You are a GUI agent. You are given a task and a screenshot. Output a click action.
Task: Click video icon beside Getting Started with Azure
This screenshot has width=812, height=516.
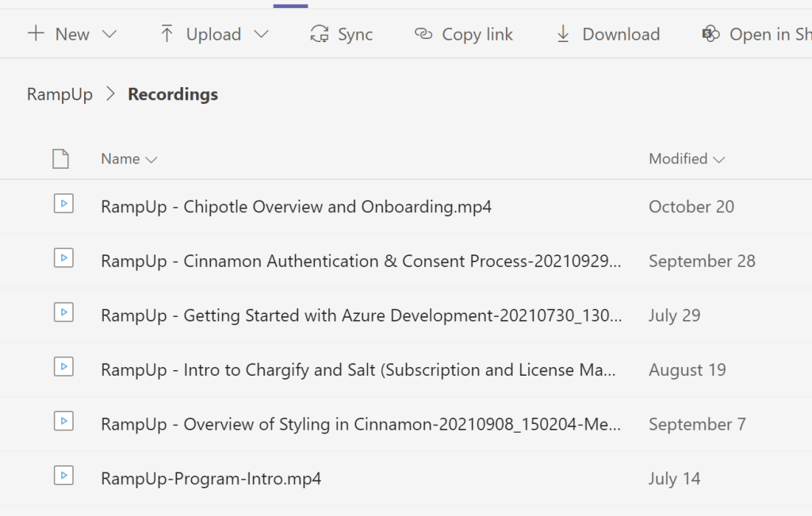click(x=63, y=313)
